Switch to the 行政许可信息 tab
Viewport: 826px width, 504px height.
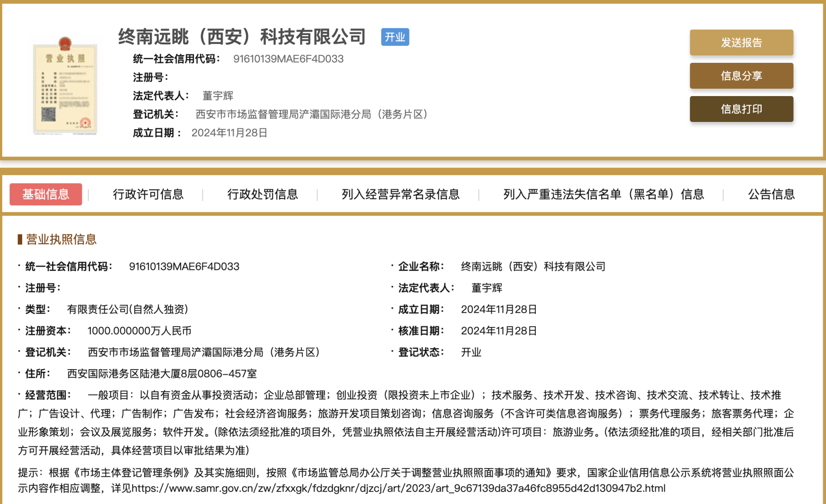(x=148, y=194)
